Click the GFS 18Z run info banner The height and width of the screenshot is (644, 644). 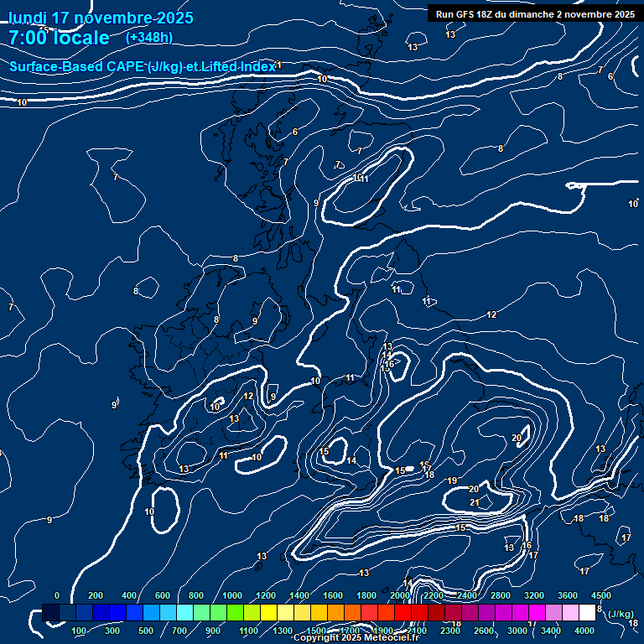[x=535, y=14]
